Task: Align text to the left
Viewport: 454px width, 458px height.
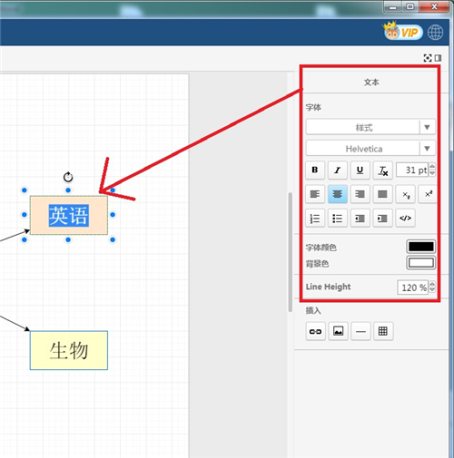Action: (x=315, y=194)
